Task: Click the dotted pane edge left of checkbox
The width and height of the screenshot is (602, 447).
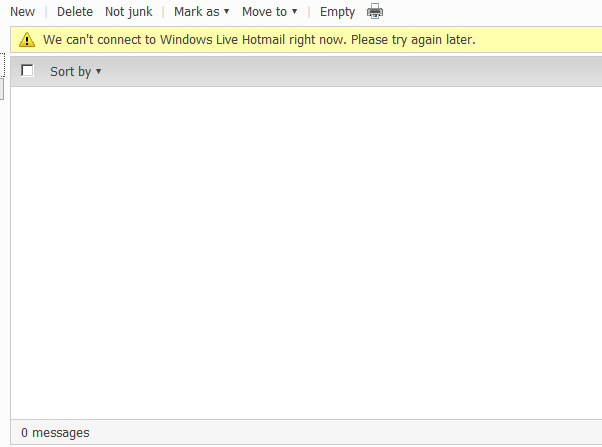Action: click(3, 68)
